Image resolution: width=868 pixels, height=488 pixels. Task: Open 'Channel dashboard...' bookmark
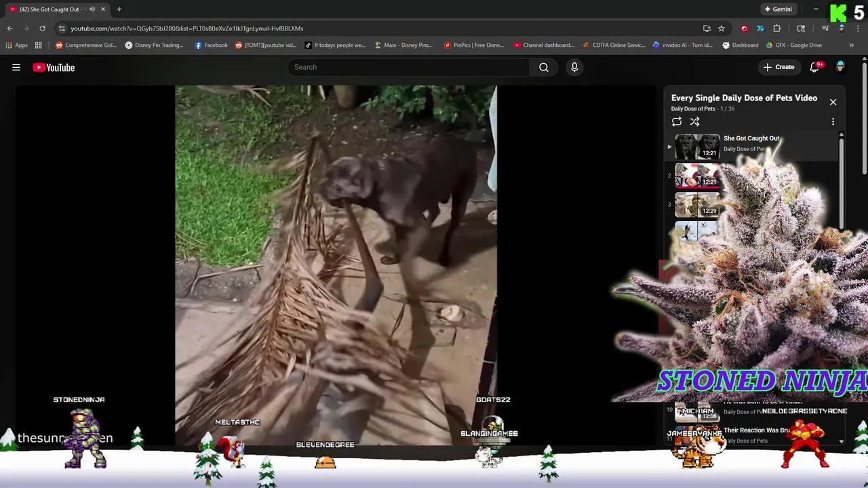(544, 45)
